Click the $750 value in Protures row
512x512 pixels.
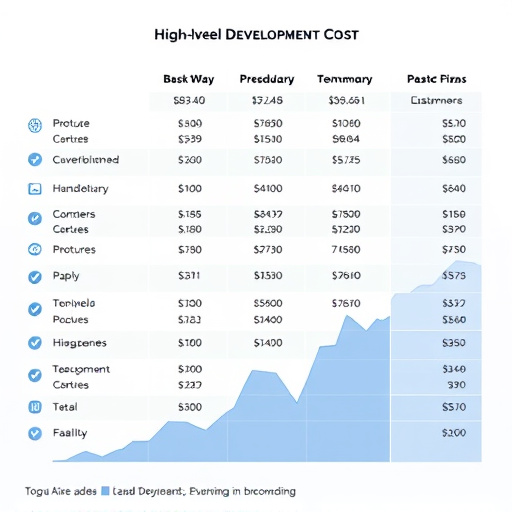pos(454,250)
